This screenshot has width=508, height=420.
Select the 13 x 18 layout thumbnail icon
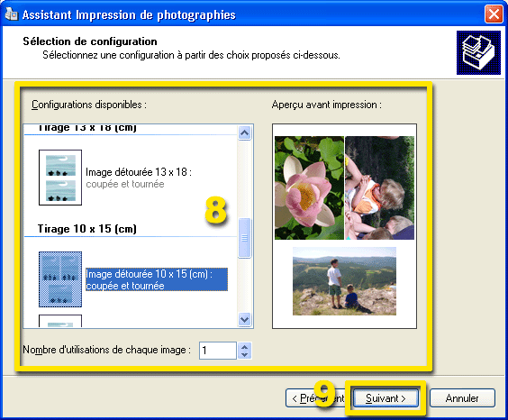[x=60, y=178]
